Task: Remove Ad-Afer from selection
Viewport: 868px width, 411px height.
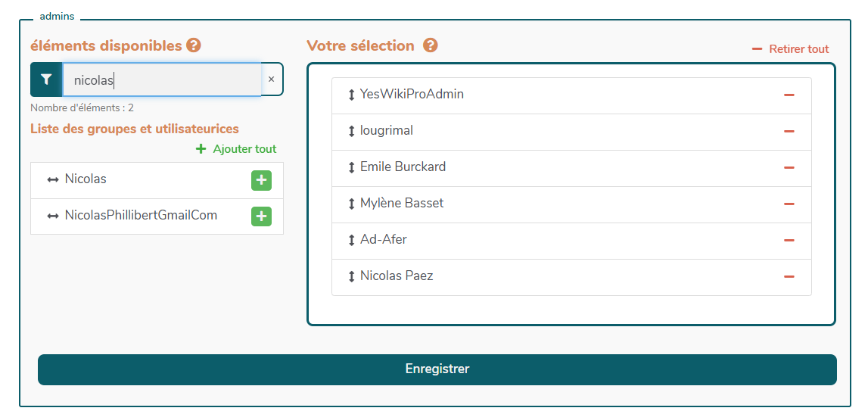Action: 789,241
